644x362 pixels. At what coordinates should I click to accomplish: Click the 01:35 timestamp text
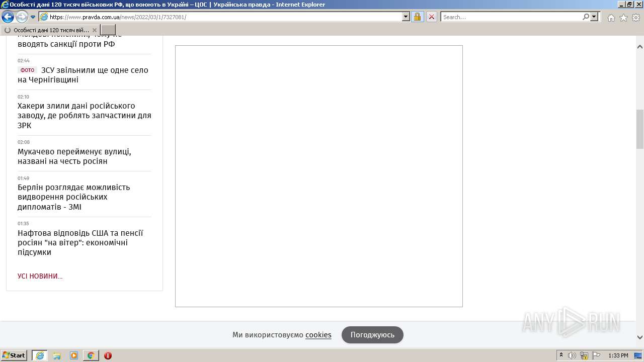[x=23, y=224]
